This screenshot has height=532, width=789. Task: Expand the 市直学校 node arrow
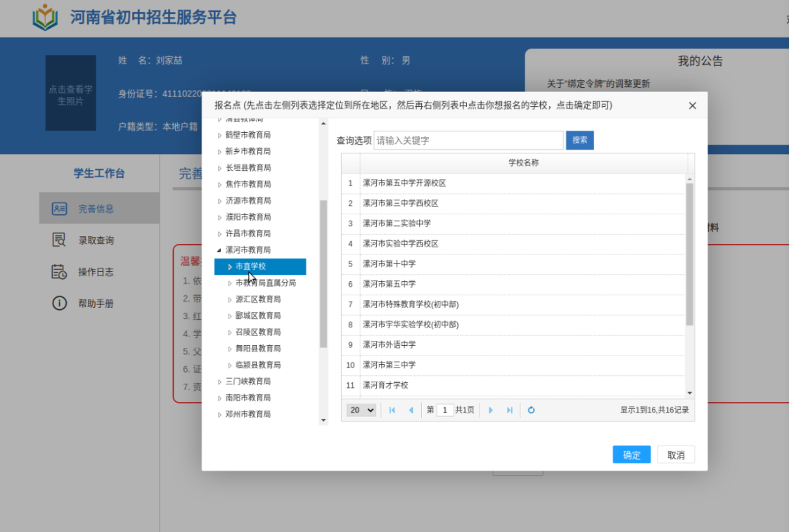[x=229, y=267]
